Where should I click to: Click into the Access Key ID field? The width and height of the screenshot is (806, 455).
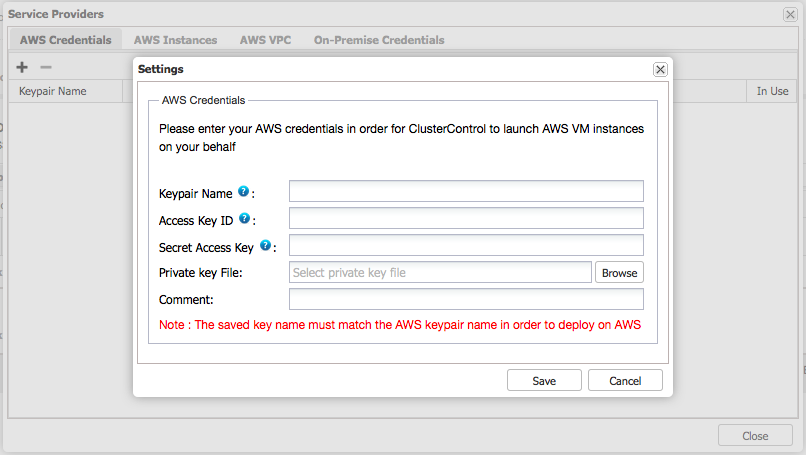click(x=466, y=218)
